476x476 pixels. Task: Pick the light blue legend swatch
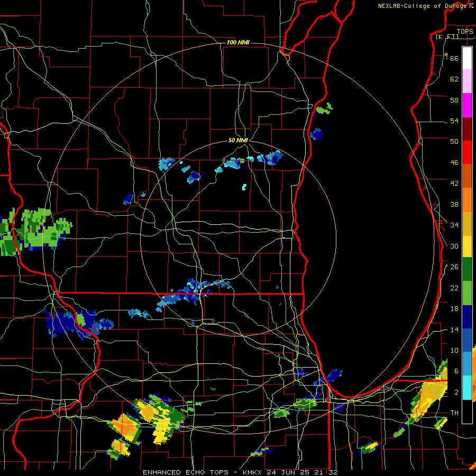(467, 364)
